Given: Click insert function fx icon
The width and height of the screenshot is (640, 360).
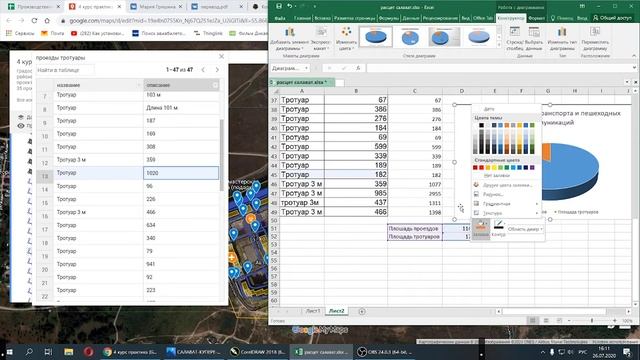Looking at the screenshot, I should 358,68.
